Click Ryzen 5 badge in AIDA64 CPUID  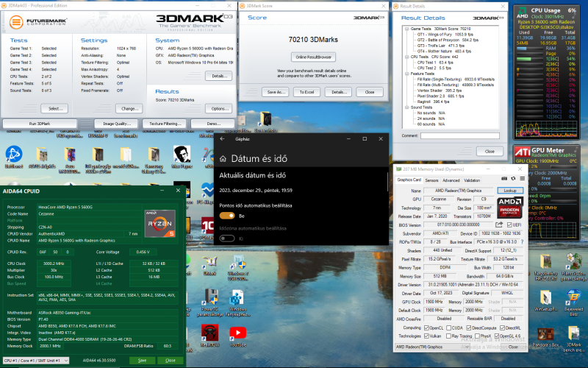pos(159,224)
